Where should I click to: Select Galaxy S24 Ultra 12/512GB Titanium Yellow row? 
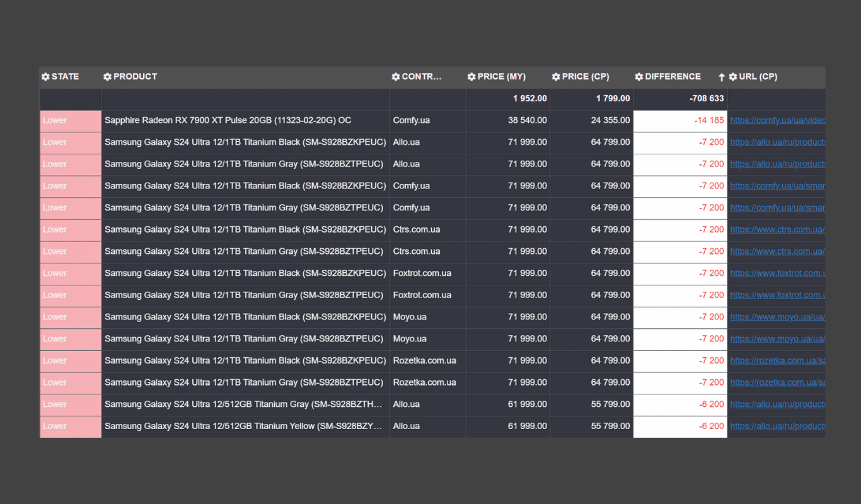243,427
